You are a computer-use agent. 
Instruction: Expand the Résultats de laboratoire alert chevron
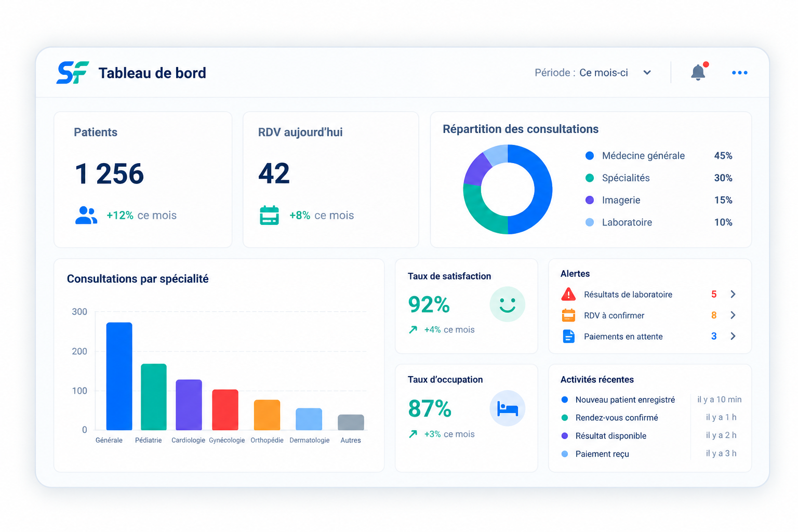[x=733, y=294]
